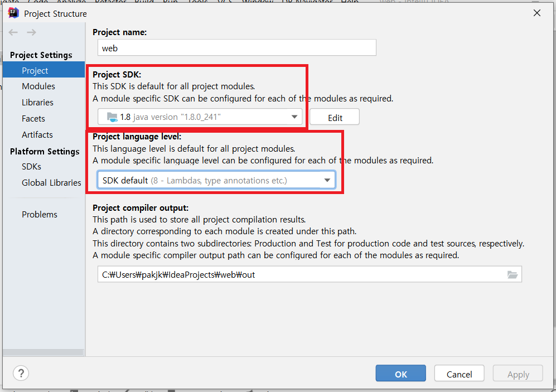Click the sidebar horizontal scrollbar

[x=43, y=352]
